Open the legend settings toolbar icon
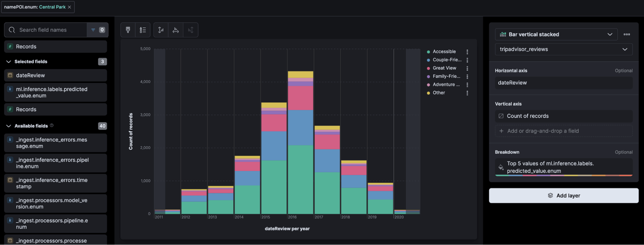Screen dimensions: 644x245 tap(143, 30)
